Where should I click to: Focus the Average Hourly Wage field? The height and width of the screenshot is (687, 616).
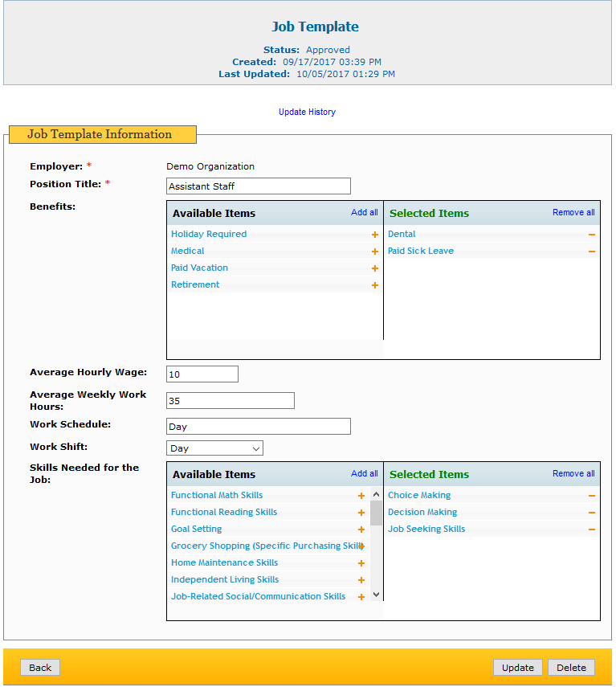(x=202, y=374)
